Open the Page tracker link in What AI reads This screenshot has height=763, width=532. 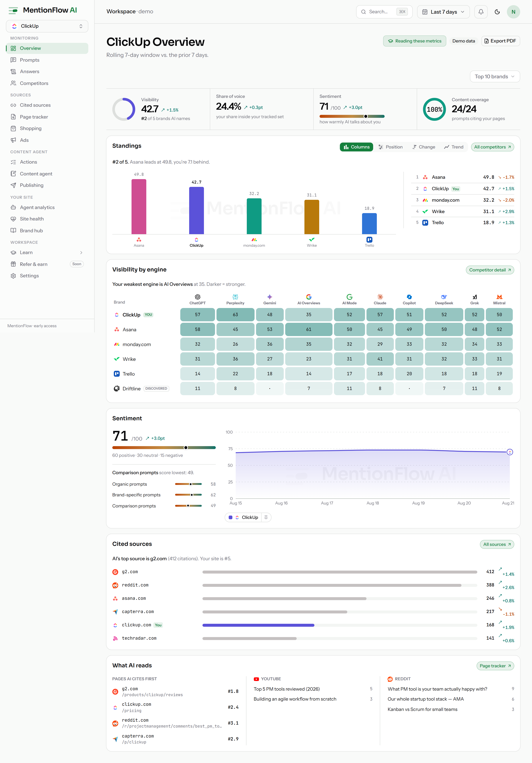495,666
